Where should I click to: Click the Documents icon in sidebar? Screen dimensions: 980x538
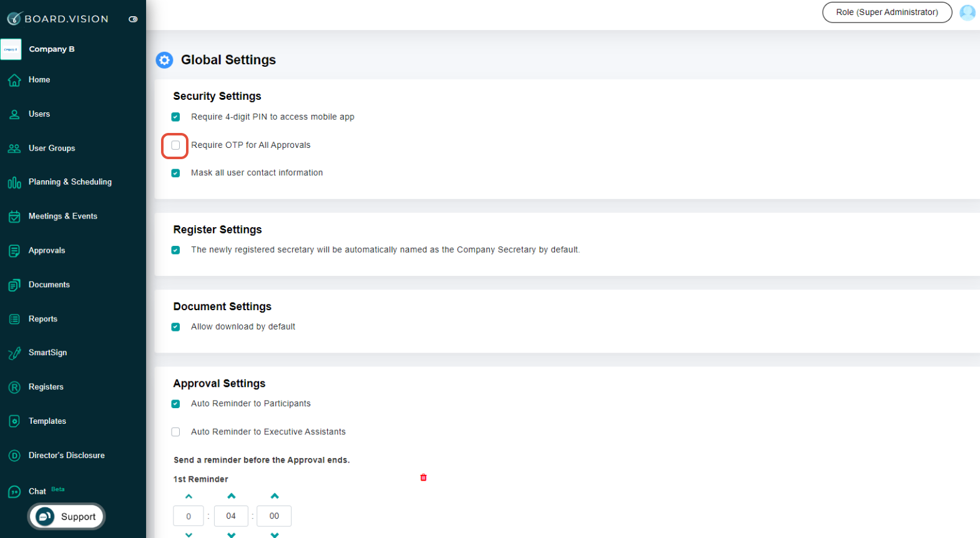14,285
